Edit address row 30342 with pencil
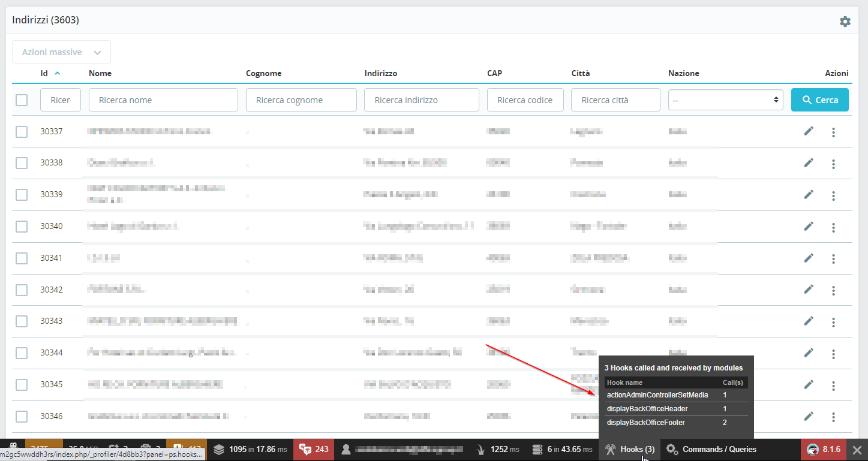This screenshot has width=868, height=461. click(809, 290)
